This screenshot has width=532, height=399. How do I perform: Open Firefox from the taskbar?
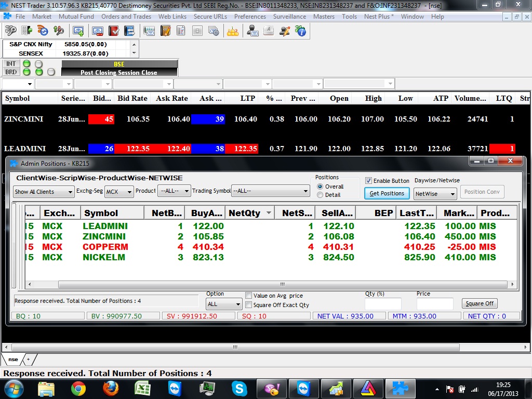[x=111, y=389]
